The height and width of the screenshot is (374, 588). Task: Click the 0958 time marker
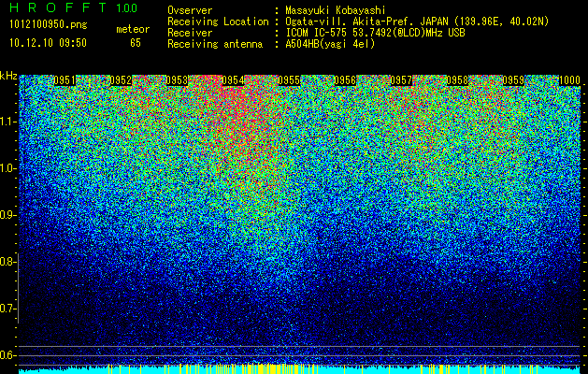(x=457, y=80)
